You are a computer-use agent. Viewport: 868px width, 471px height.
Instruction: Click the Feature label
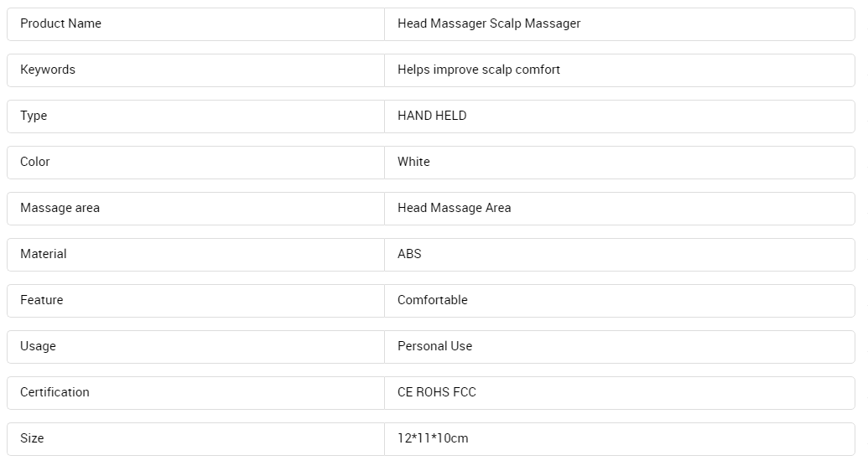pyautogui.click(x=42, y=300)
